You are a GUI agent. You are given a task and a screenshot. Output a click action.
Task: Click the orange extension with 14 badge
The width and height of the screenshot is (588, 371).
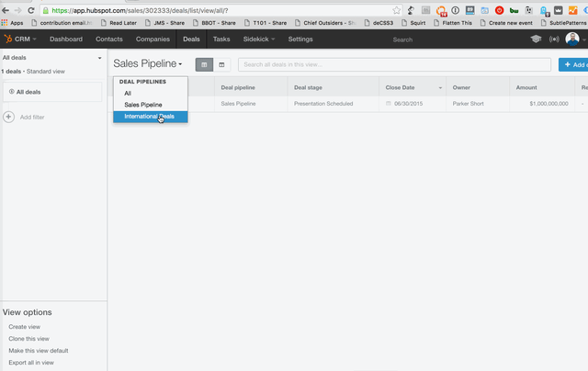pyautogui.click(x=441, y=11)
